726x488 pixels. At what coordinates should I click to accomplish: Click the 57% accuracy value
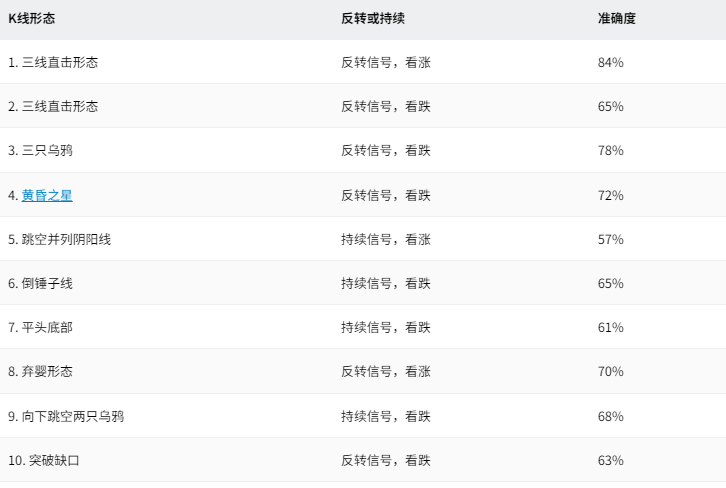point(610,239)
